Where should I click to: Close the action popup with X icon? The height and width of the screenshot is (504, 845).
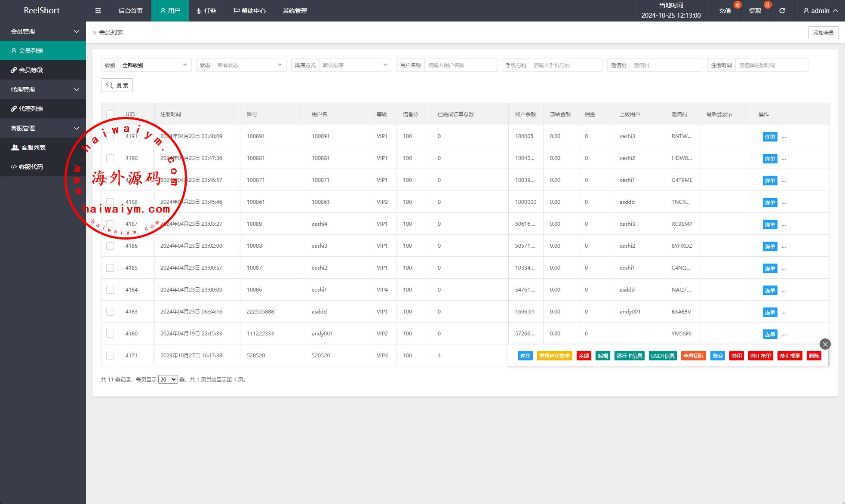[825, 344]
